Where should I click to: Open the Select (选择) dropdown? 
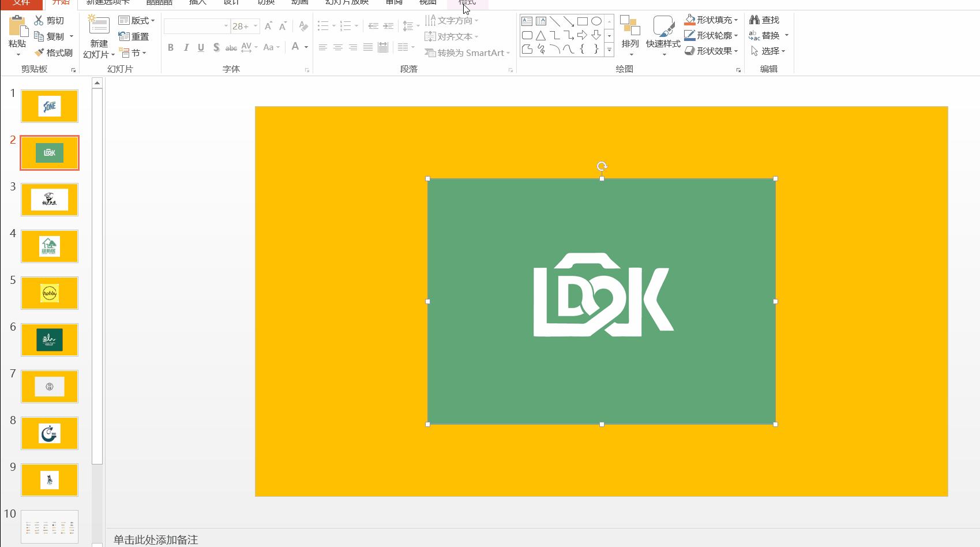click(x=768, y=51)
